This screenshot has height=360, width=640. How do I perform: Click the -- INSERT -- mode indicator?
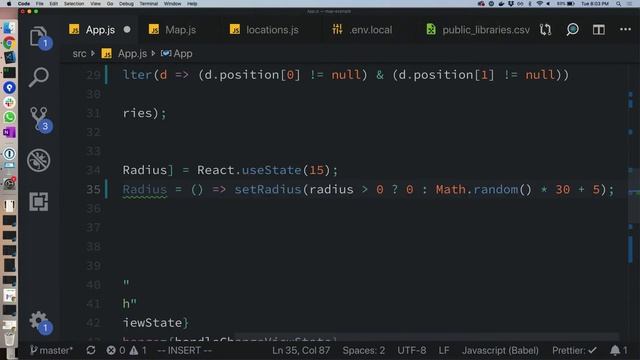(x=184, y=350)
